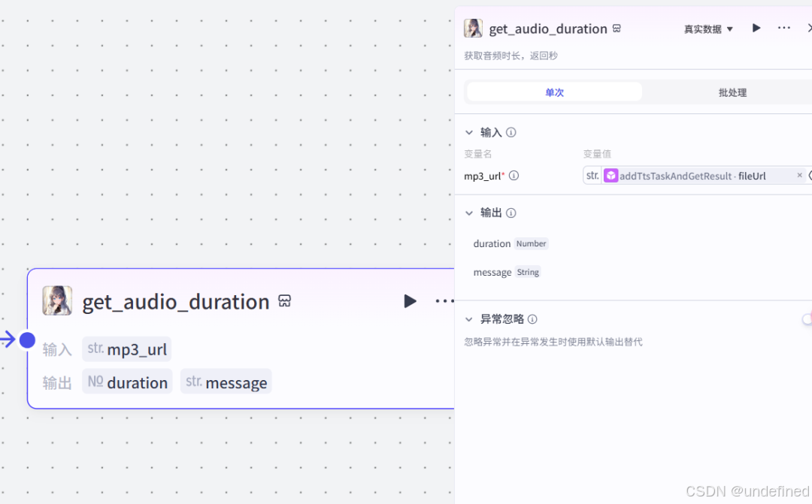Click the Number type label of duration output
The image size is (812, 504).
(x=531, y=243)
